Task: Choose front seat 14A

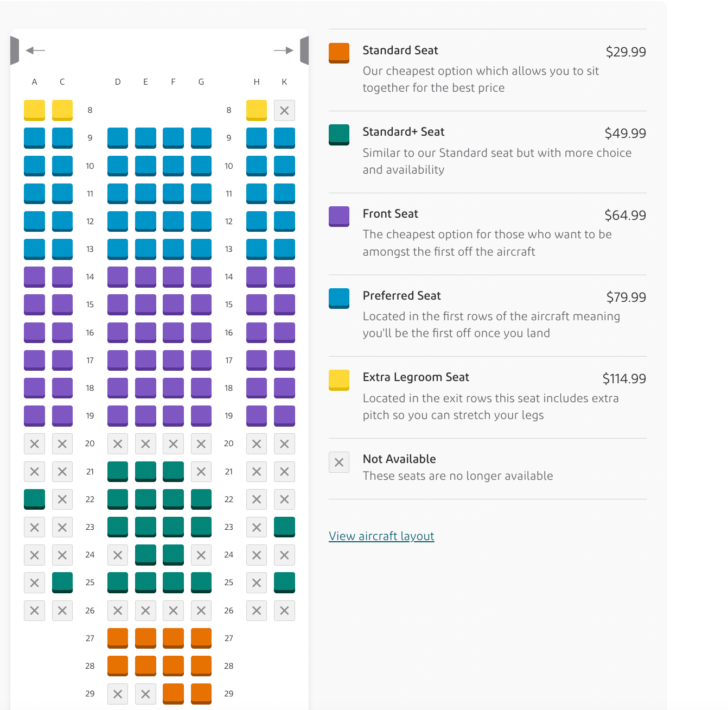Action: [x=34, y=277]
